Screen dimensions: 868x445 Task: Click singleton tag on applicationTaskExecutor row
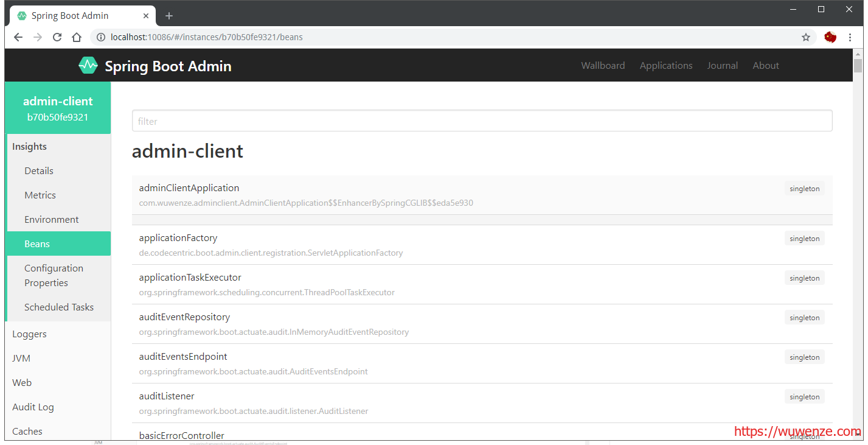pyautogui.click(x=804, y=278)
